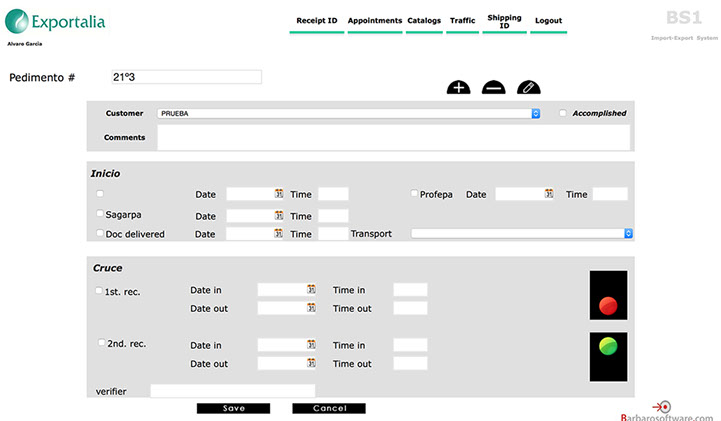Open calendar for 1st rec. Date in
Viewport: 721px width, 421px height.
(310, 290)
